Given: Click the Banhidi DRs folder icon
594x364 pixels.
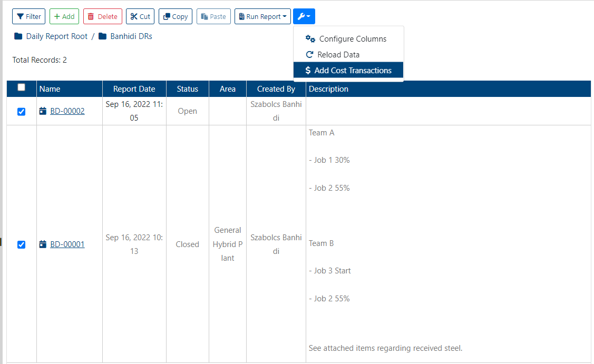Looking at the screenshot, I should (102, 36).
